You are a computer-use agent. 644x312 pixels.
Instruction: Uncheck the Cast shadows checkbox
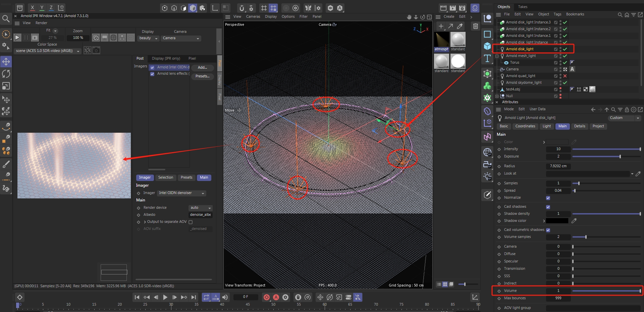548,207
